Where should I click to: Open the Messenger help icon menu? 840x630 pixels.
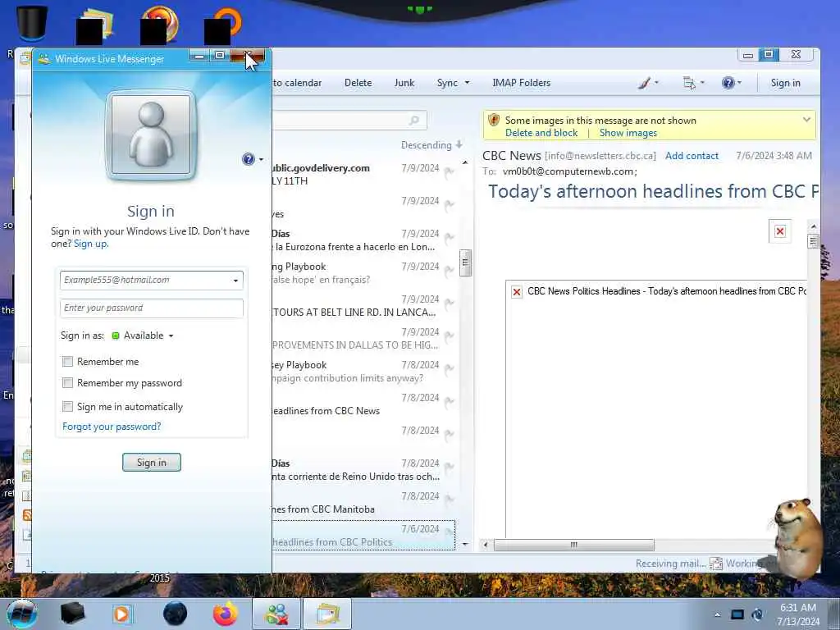pyautogui.click(x=248, y=159)
